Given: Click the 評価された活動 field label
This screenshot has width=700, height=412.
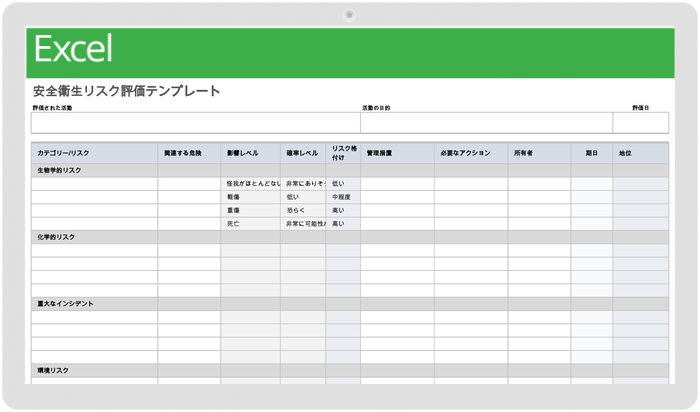Looking at the screenshot, I should pyautogui.click(x=52, y=108).
